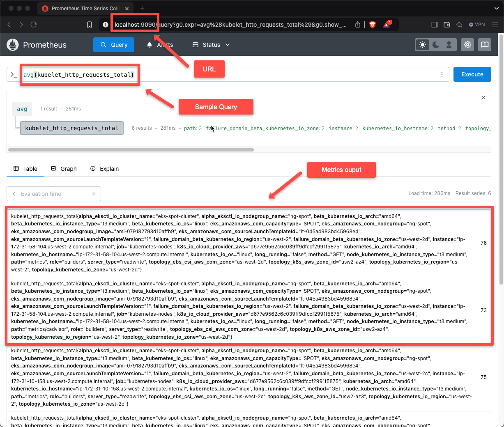Click the browser forward arrow
The width and height of the screenshot is (504, 427).
pos(21,25)
